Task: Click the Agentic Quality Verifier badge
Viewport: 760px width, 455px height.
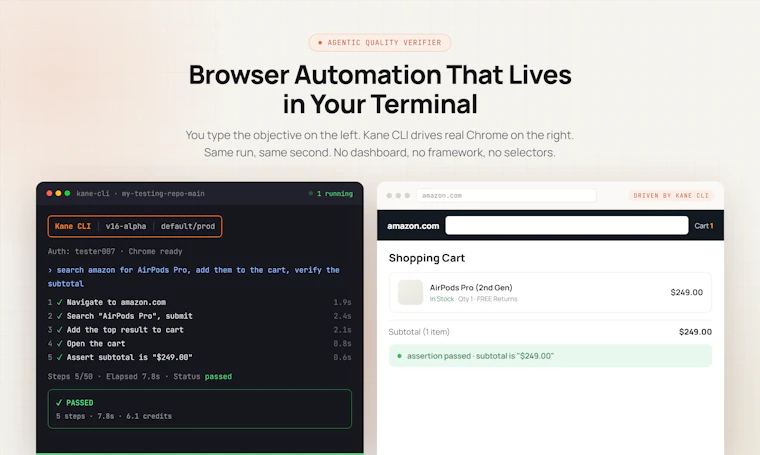Action: [380, 43]
